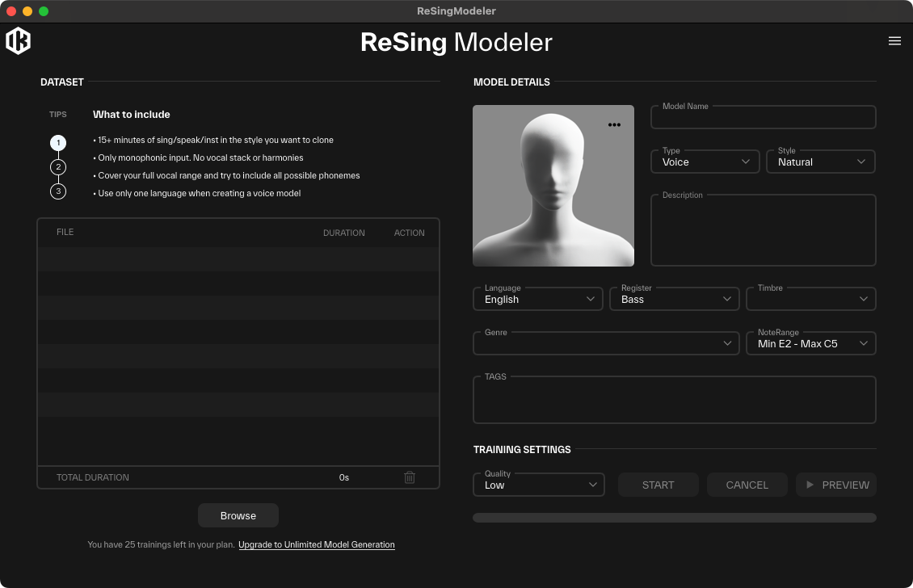
Task: Click into the Model Name field
Action: click(763, 118)
